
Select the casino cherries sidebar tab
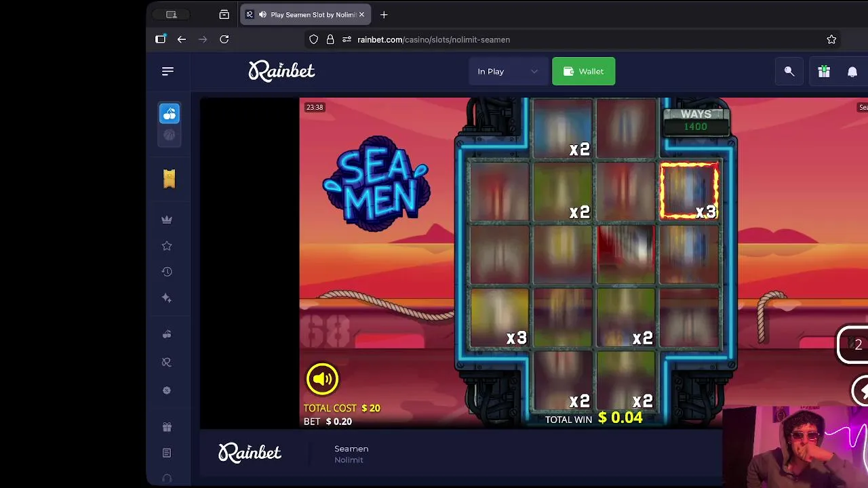click(x=170, y=114)
